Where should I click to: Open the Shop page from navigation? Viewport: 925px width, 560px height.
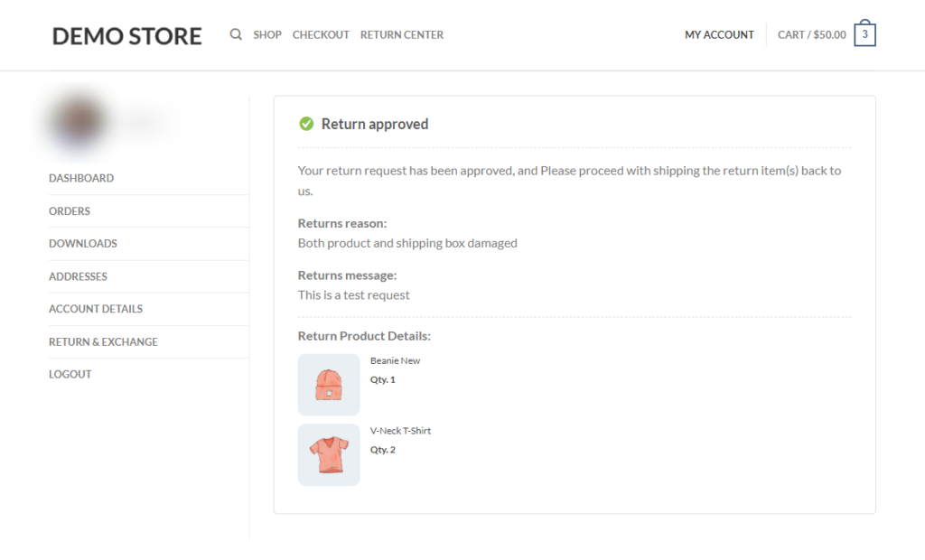click(267, 35)
